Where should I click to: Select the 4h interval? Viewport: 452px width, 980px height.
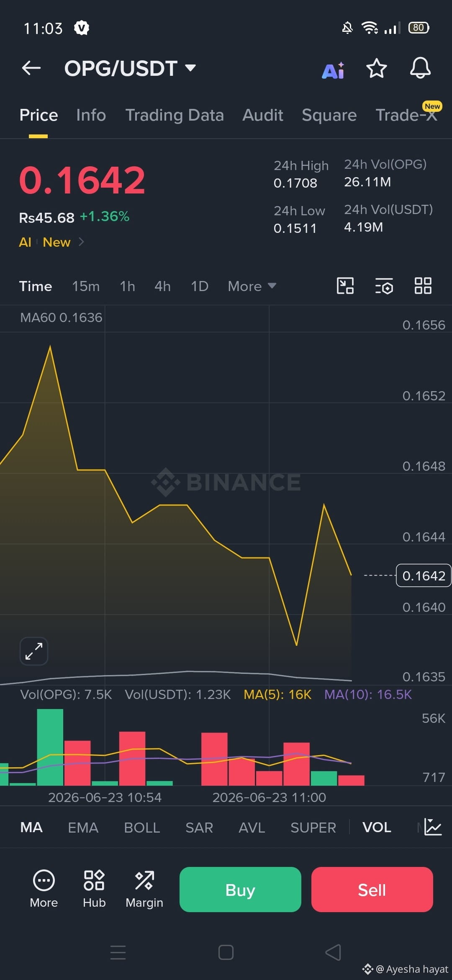pos(162,286)
